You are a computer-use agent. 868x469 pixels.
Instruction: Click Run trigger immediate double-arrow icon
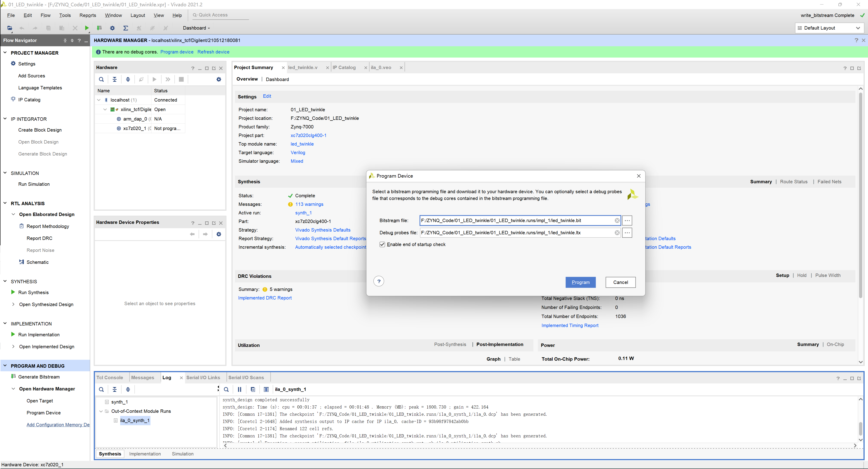(168, 79)
